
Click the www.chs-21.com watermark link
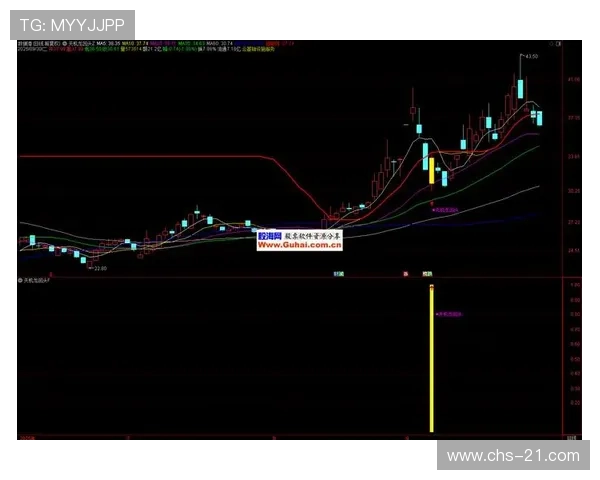(512, 456)
